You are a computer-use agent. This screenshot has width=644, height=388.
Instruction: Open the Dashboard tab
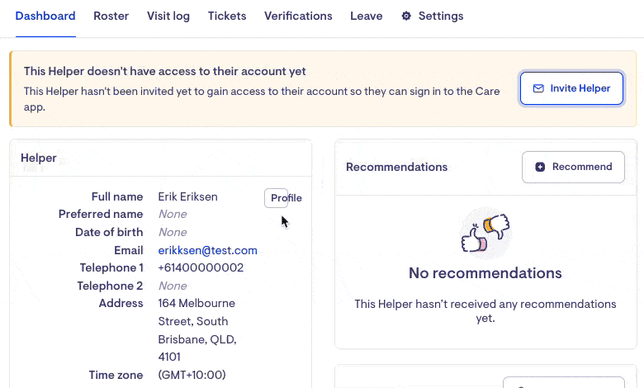click(46, 16)
